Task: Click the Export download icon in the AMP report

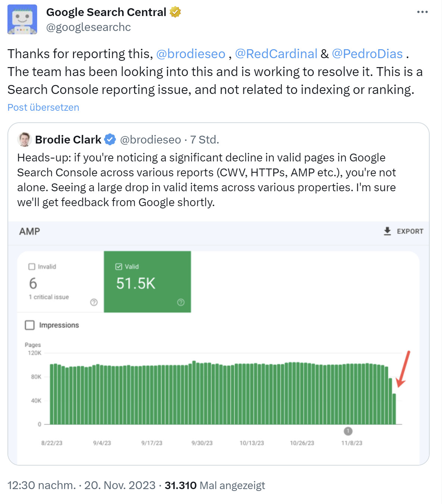Action: (387, 231)
